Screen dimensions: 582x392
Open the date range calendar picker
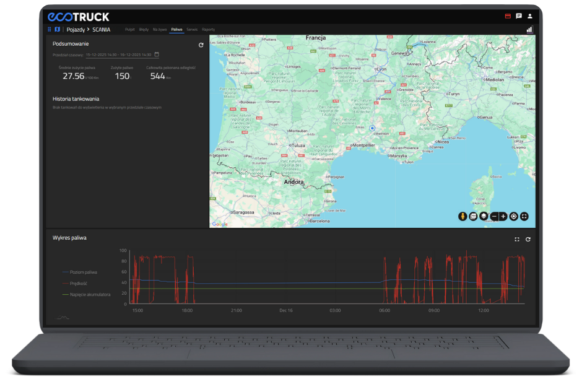(x=157, y=54)
